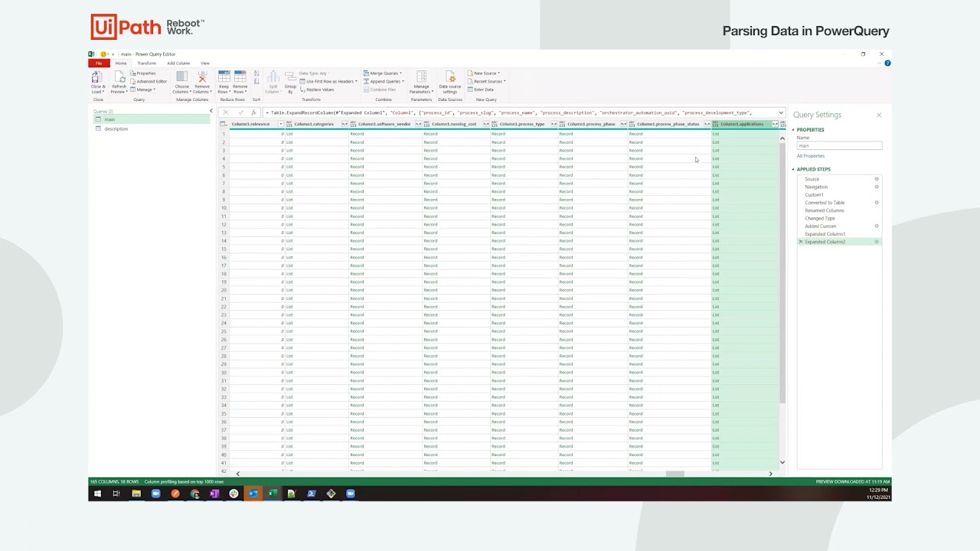Click the Remove Rows icon
980x551 pixels.
[x=240, y=77]
